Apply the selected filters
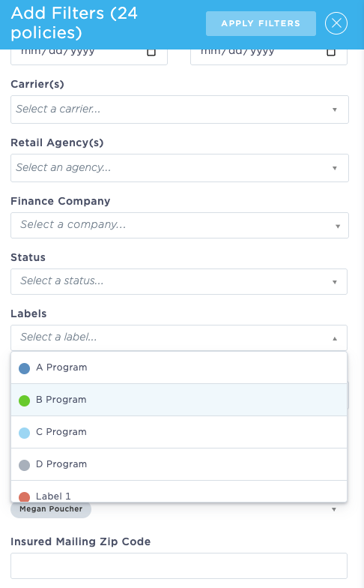The width and height of the screenshot is (364, 588). pos(261,24)
